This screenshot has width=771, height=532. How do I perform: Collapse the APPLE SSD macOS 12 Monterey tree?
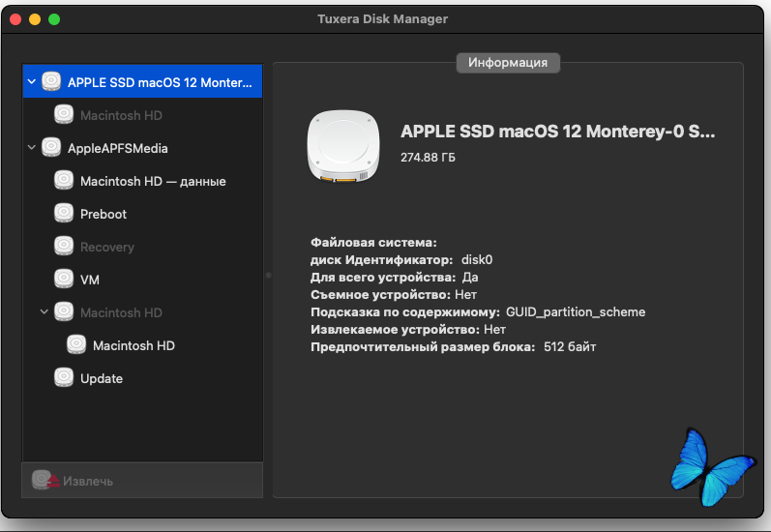[x=32, y=82]
